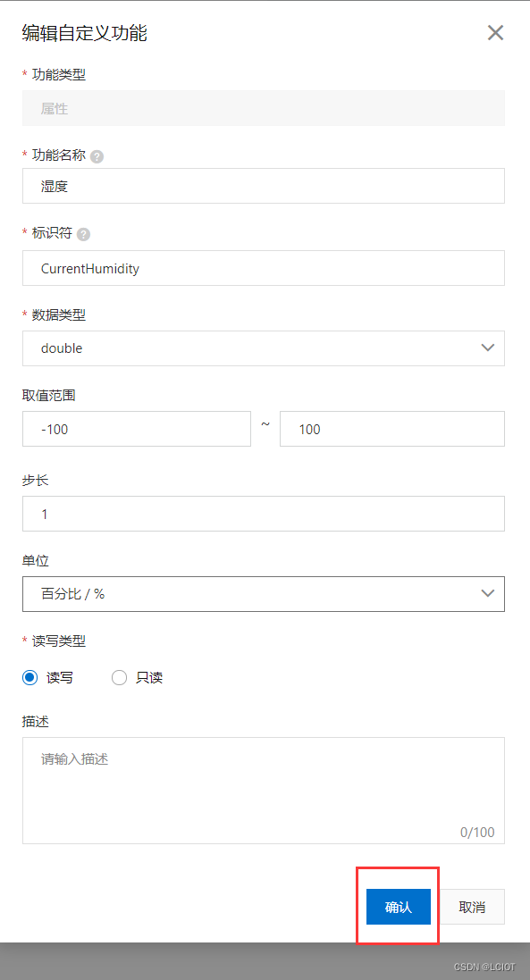530x980 pixels.
Task: Focus the 功能名称 field containing 湿度
Action: 263,186
